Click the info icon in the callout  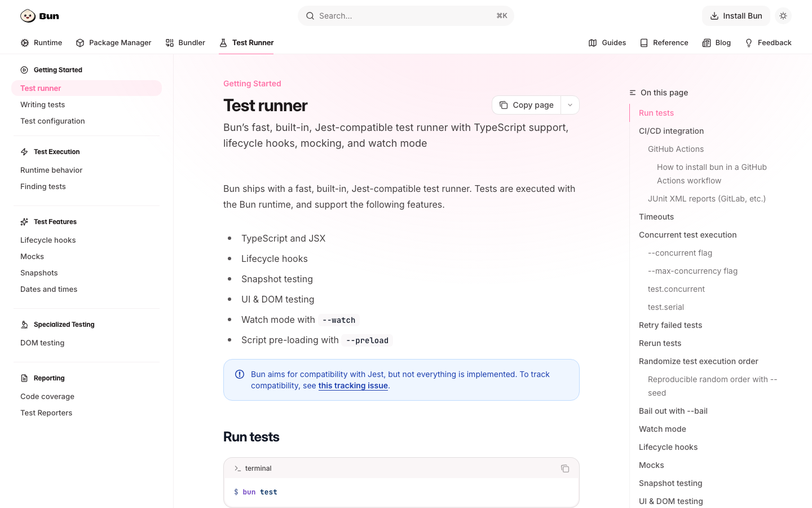pyautogui.click(x=240, y=374)
